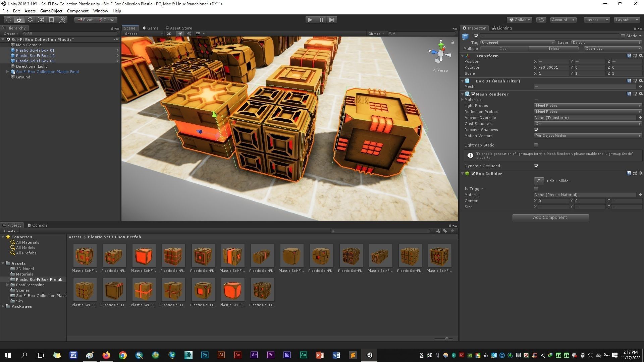
Task: Click the Add Component button
Action: (550, 218)
